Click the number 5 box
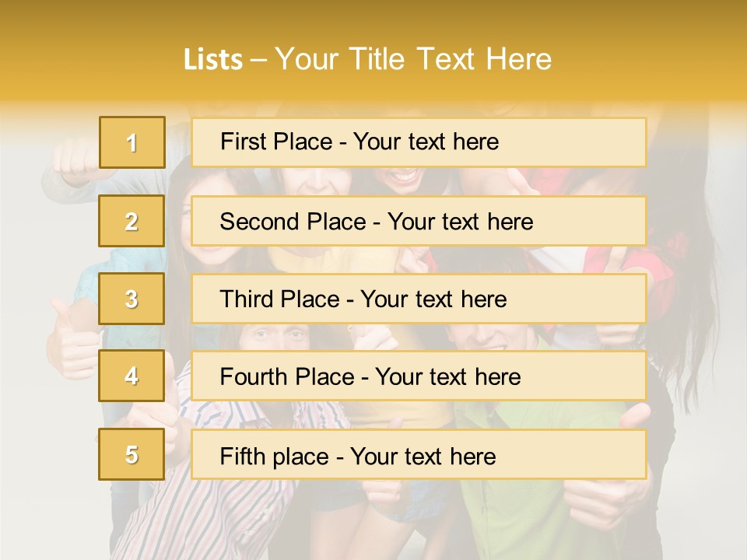The height and width of the screenshot is (560, 747). pyautogui.click(x=132, y=454)
